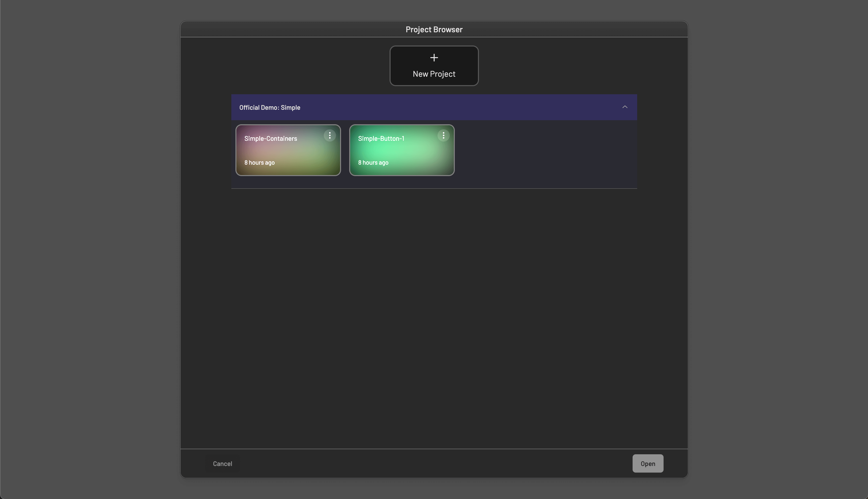Open Simple-Button-1 three-dot options menu
The height and width of the screenshot is (499, 868).
pos(443,135)
